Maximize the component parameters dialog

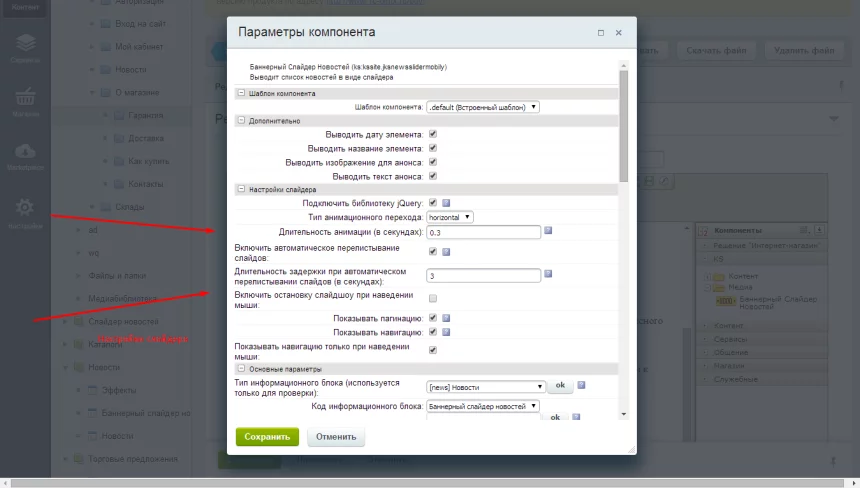pos(600,33)
